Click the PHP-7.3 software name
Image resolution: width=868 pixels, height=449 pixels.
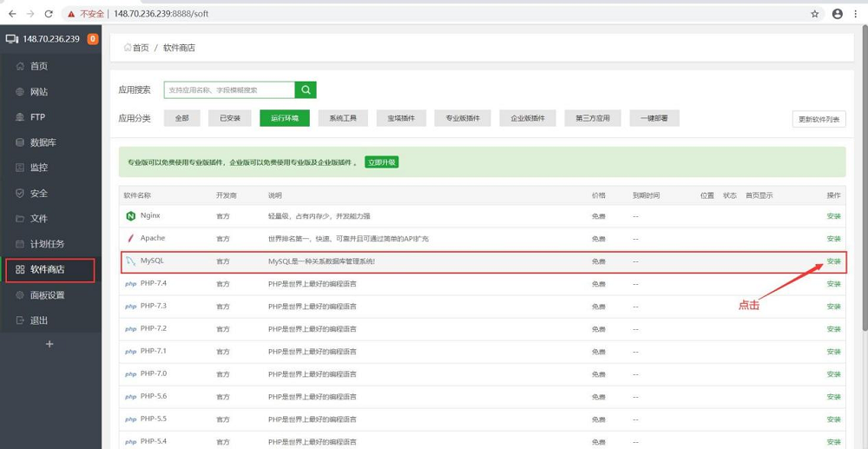tap(154, 306)
